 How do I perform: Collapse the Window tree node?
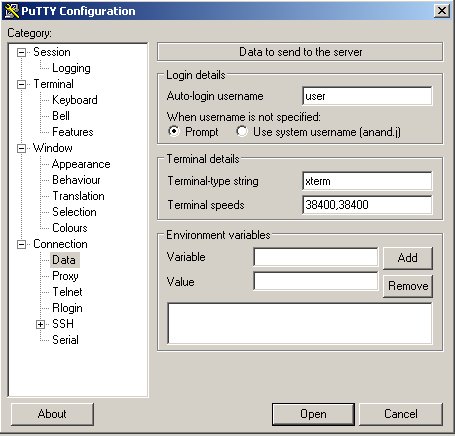click(21, 148)
